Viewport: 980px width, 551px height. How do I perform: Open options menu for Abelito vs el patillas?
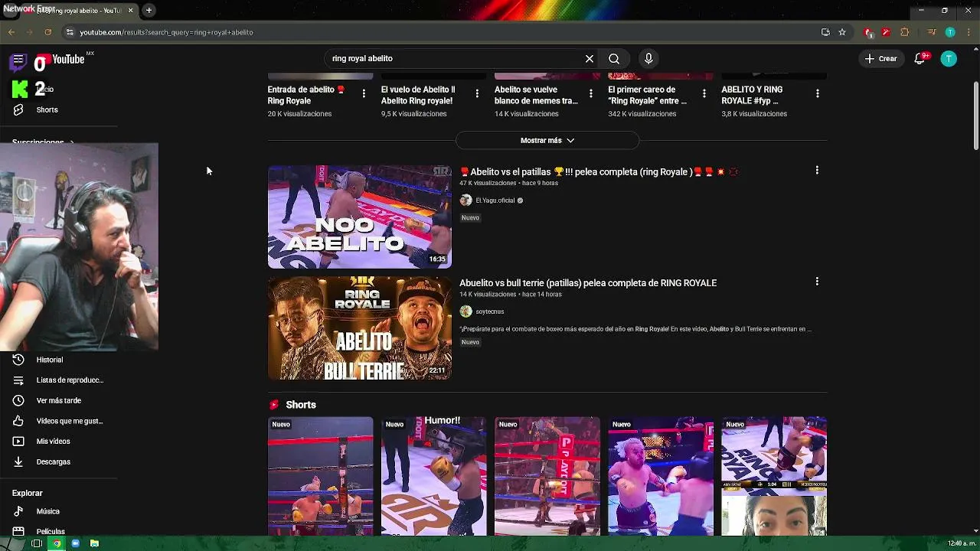click(817, 171)
